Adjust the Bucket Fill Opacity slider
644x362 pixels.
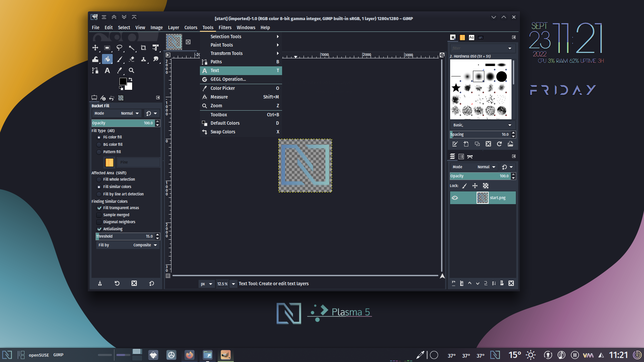coord(123,123)
